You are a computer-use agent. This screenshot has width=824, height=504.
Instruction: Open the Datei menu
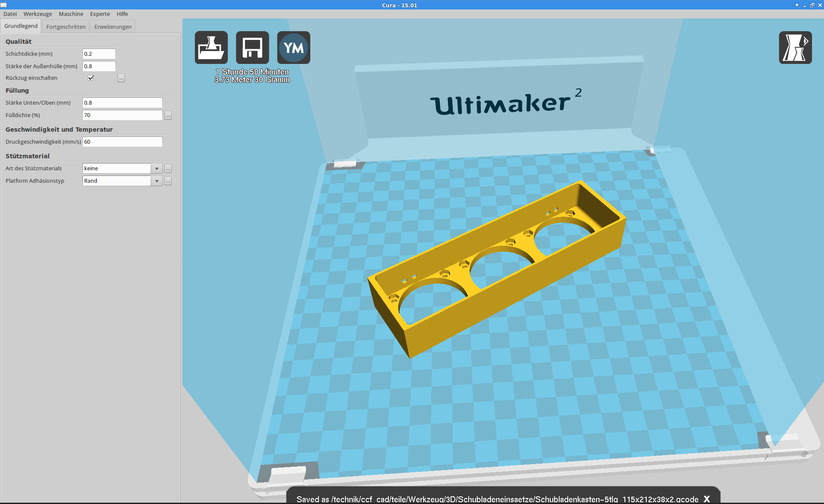click(x=10, y=14)
